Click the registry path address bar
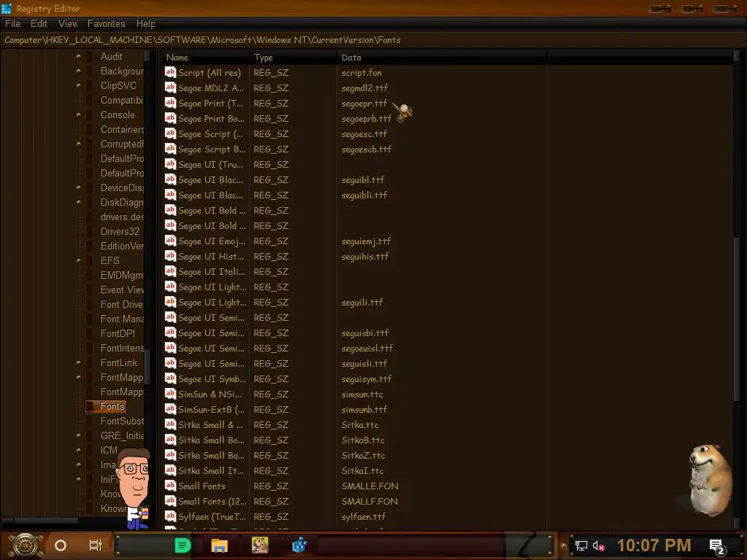Image resolution: width=747 pixels, height=560 pixels. click(373, 40)
